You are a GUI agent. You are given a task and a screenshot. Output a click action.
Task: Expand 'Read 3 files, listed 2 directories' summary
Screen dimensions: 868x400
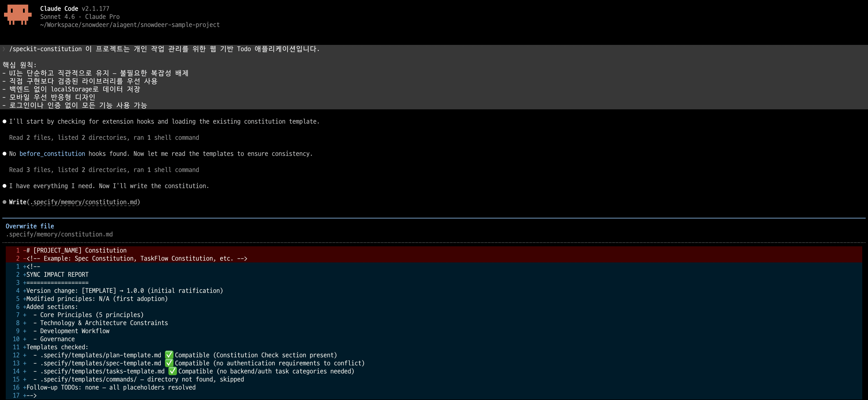point(104,170)
